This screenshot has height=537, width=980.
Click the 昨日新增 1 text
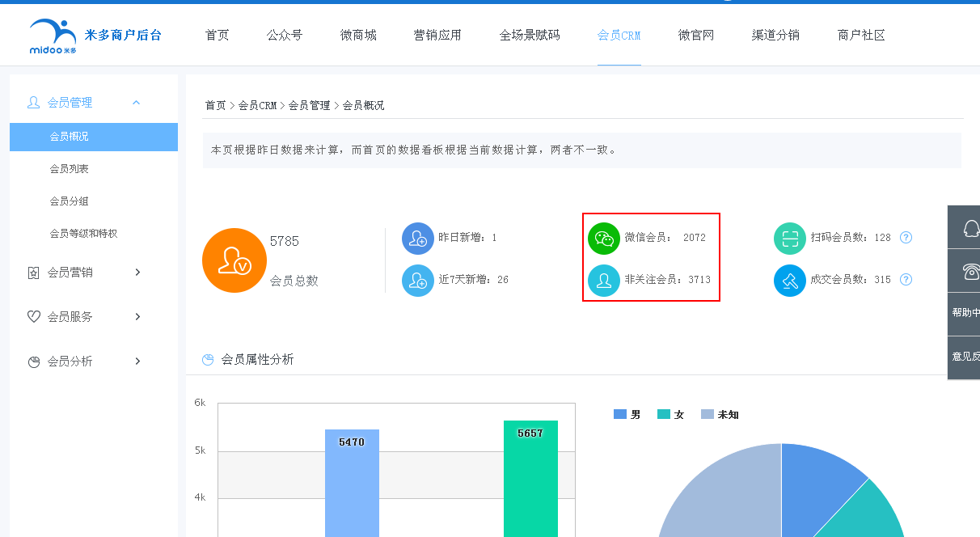point(467,238)
